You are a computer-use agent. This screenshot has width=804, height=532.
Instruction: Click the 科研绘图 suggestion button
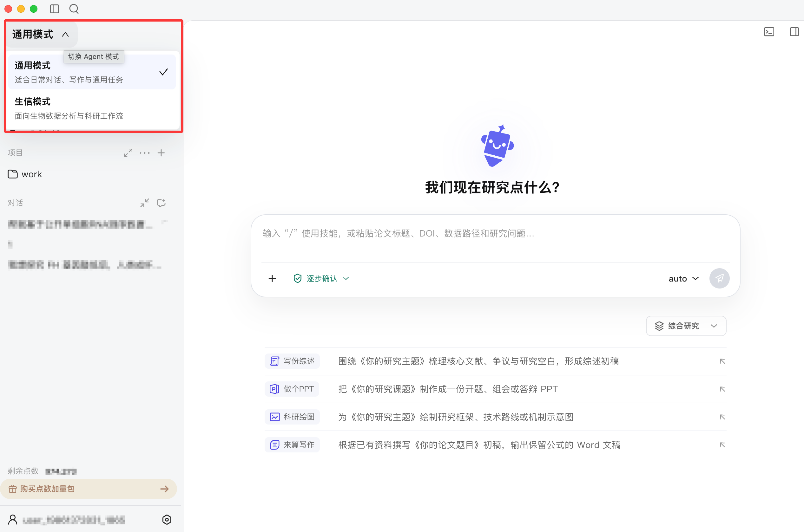[292, 417]
